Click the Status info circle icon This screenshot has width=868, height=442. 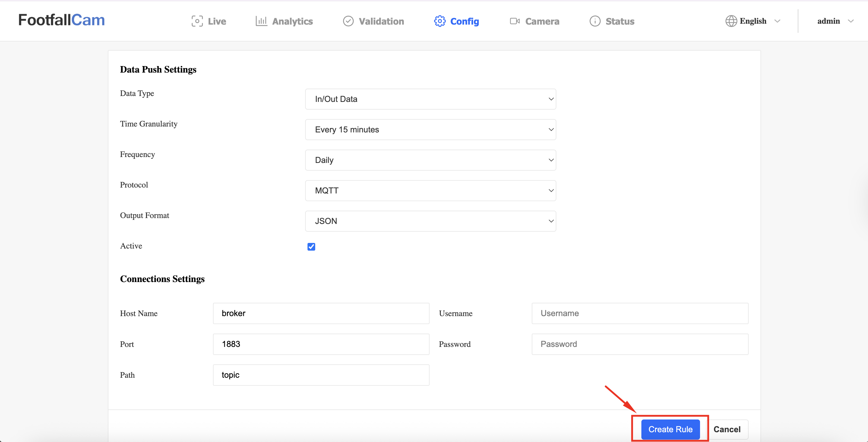(x=595, y=21)
